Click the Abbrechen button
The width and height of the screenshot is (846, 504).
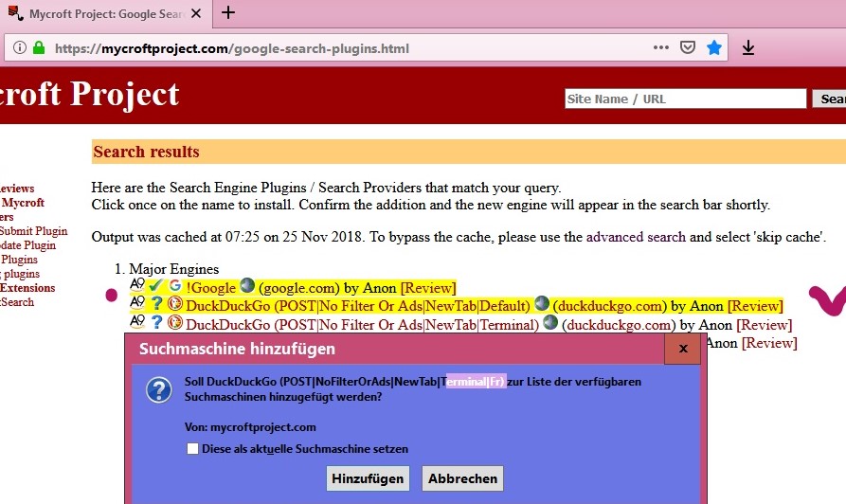(x=462, y=478)
